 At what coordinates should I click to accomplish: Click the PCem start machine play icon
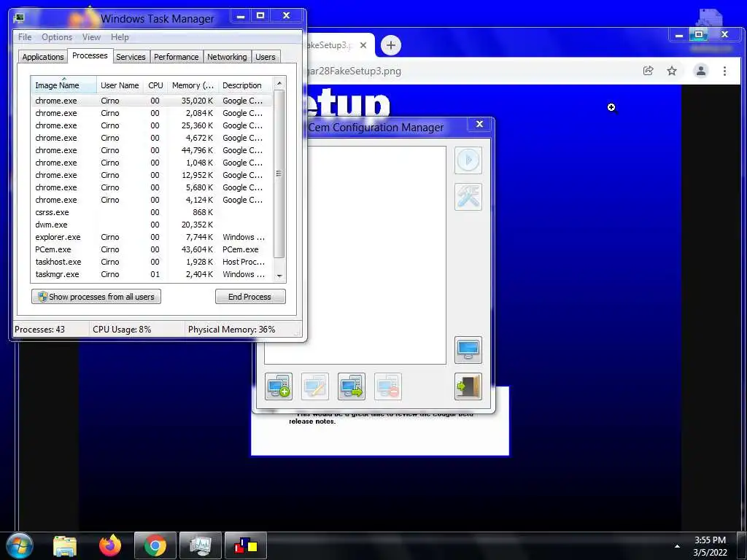pyautogui.click(x=468, y=160)
